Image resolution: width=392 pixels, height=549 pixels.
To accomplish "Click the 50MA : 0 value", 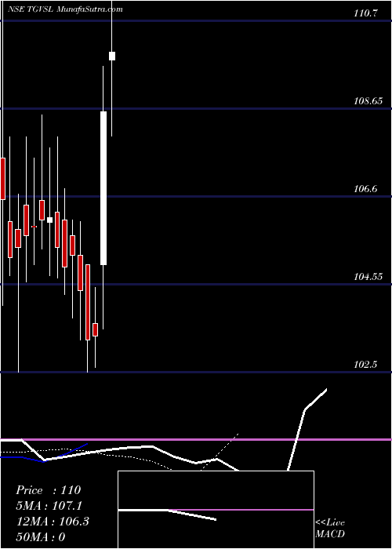I will coord(41,537).
